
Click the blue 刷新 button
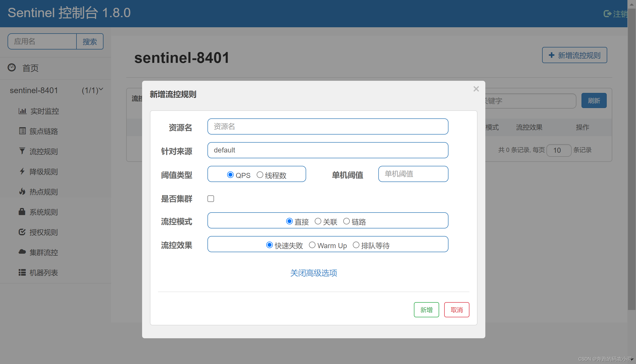(594, 101)
